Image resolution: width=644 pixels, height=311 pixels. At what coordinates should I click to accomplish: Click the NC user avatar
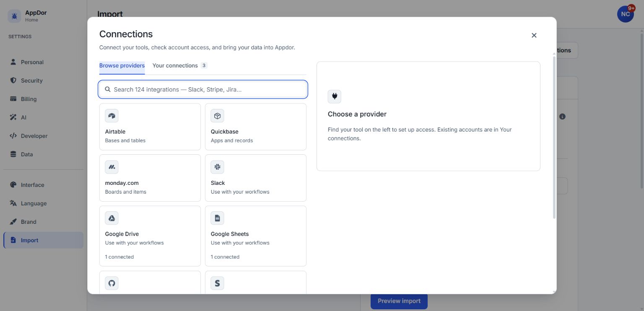625,14
